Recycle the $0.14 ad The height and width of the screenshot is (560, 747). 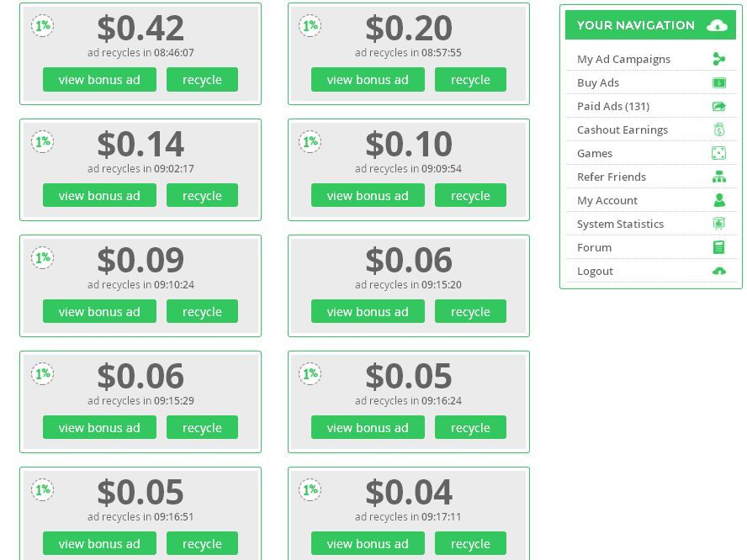coord(202,195)
